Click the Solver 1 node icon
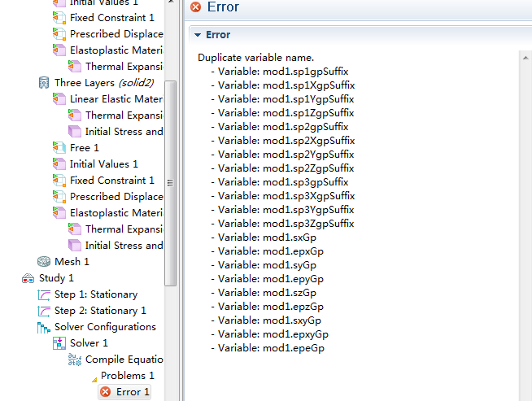The height and width of the screenshot is (401, 532). (59, 343)
